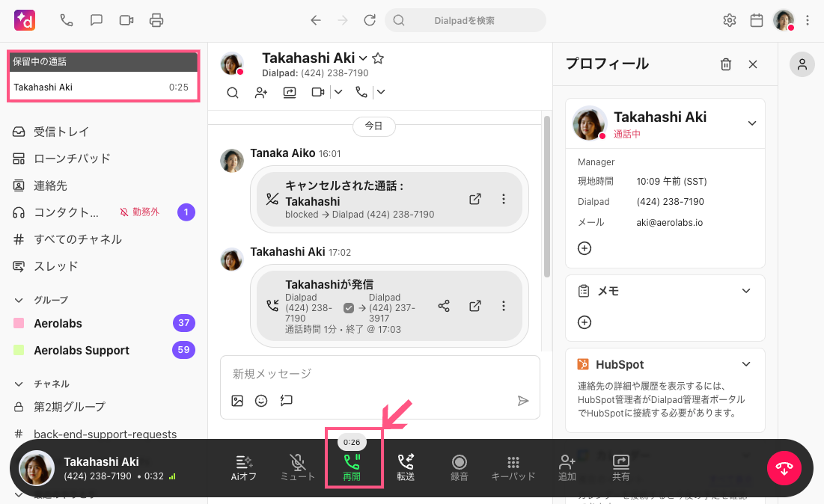Image resolution: width=824 pixels, height=504 pixels.
Task: Collapse the チャネル section
Action: tap(19, 384)
